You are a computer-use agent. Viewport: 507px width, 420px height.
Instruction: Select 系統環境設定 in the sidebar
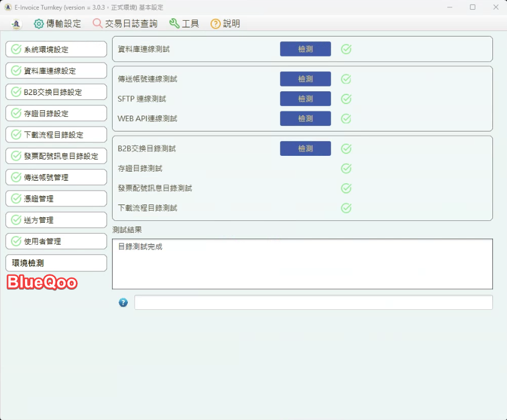pos(56,49)
